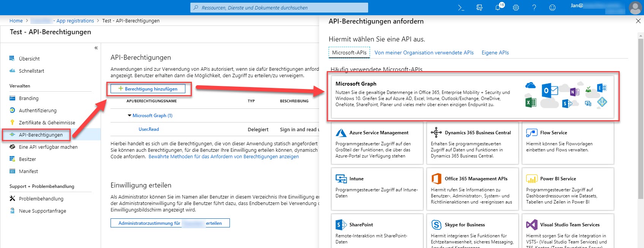Select Schnellstart in the side menu

(32, 71)
